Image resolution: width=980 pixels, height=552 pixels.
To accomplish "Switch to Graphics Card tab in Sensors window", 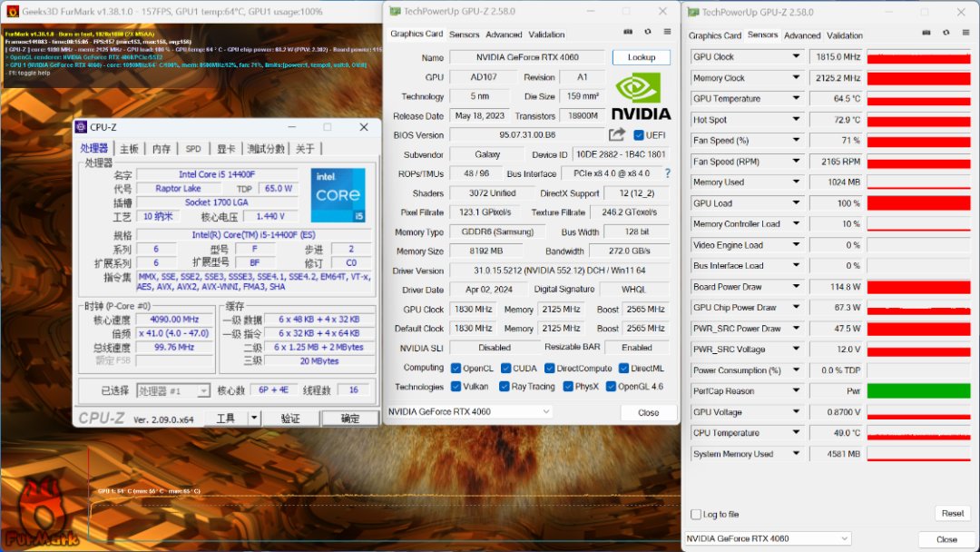I will pyautogui.click(x=714, y=35).
